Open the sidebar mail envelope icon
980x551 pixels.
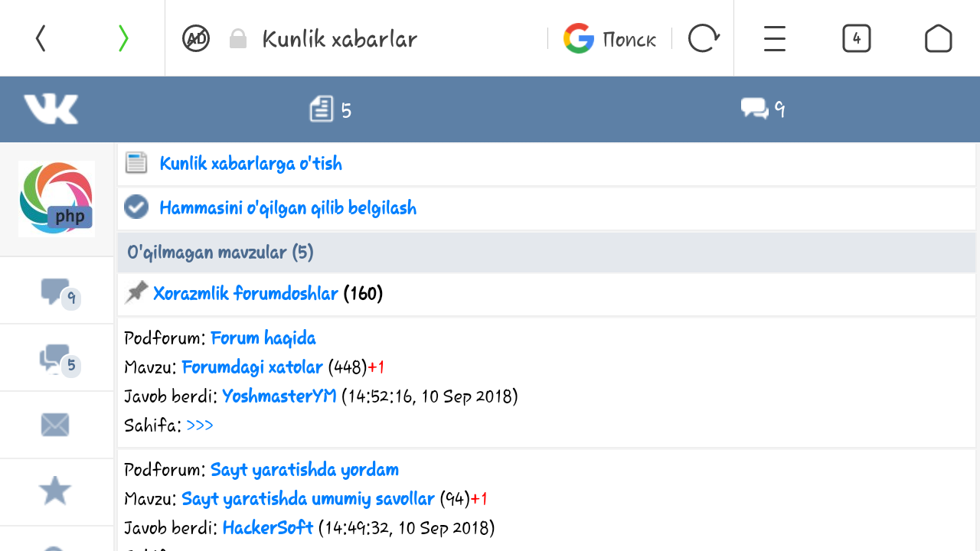tap(55, 425)
